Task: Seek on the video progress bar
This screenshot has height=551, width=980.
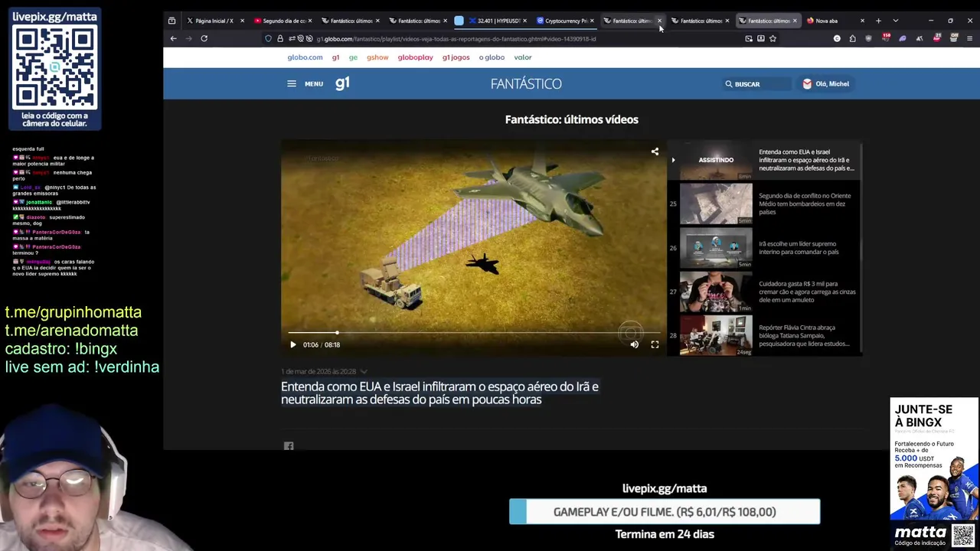Action: coord(473,333)
